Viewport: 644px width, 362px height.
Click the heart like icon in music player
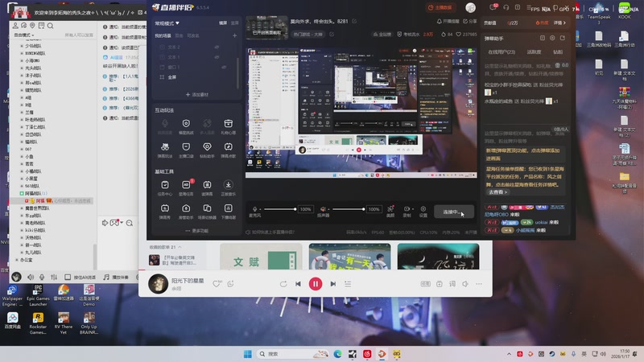click(x=217, y=284)
